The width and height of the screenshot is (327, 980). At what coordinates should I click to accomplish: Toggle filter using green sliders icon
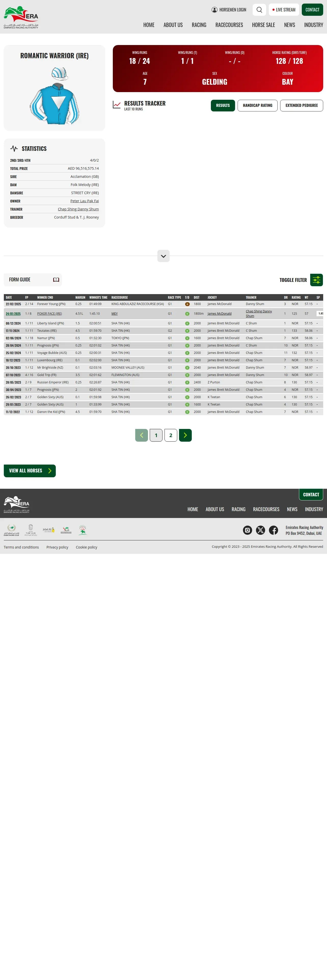tap(316, 280)
